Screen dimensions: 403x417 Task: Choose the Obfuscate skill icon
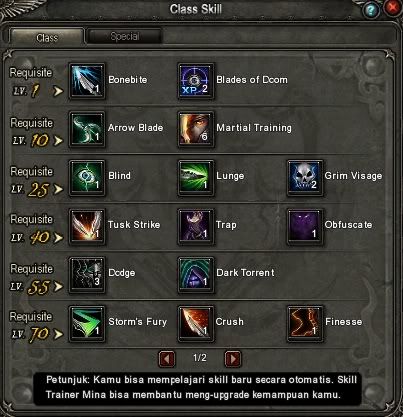[x=305, y=226]
